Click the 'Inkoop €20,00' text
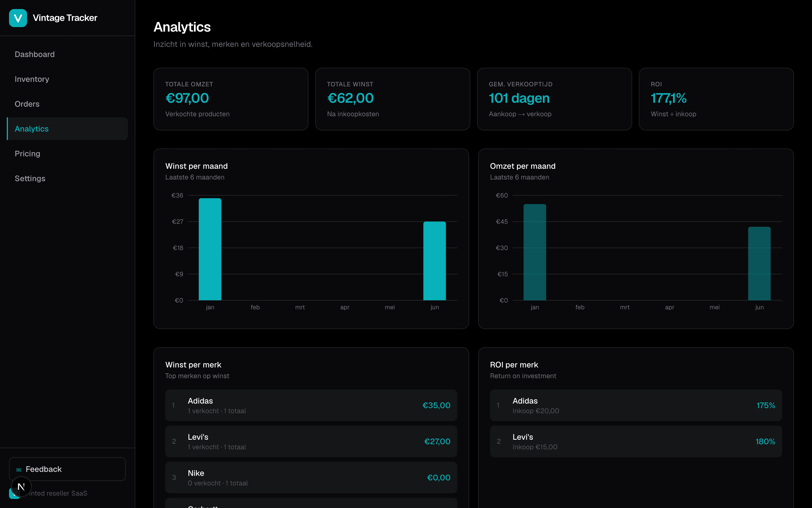The height and width of the screenshot is (508, 812). [536, 411]
